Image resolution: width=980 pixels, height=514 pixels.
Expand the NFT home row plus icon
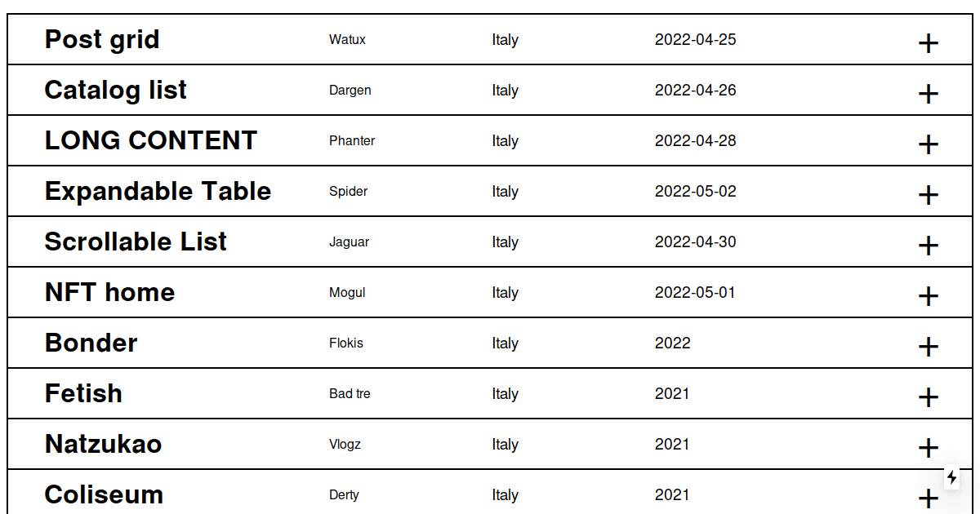(x=928, y=296)
